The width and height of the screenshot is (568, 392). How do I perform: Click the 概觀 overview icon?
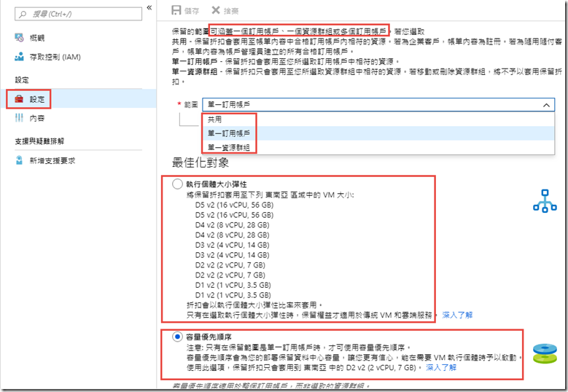20,37
